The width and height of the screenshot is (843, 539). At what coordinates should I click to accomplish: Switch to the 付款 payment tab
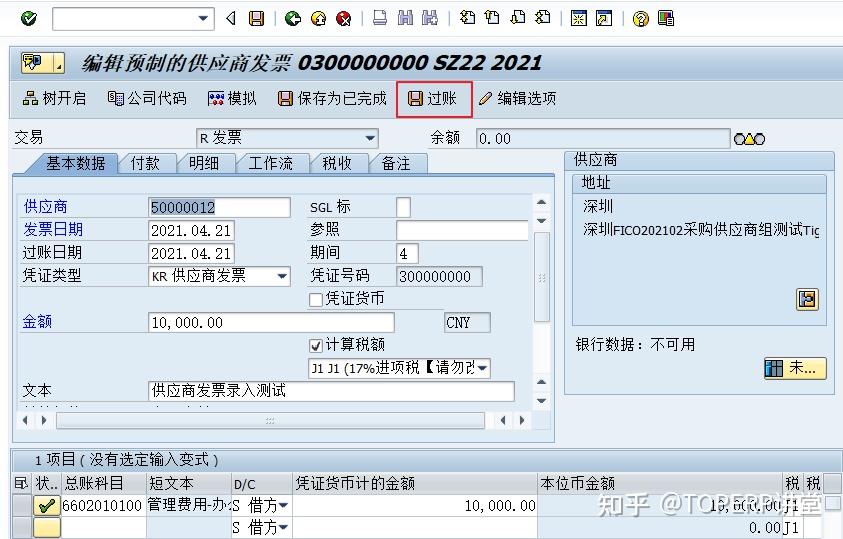pyautogui.click(x=145, y=163)
